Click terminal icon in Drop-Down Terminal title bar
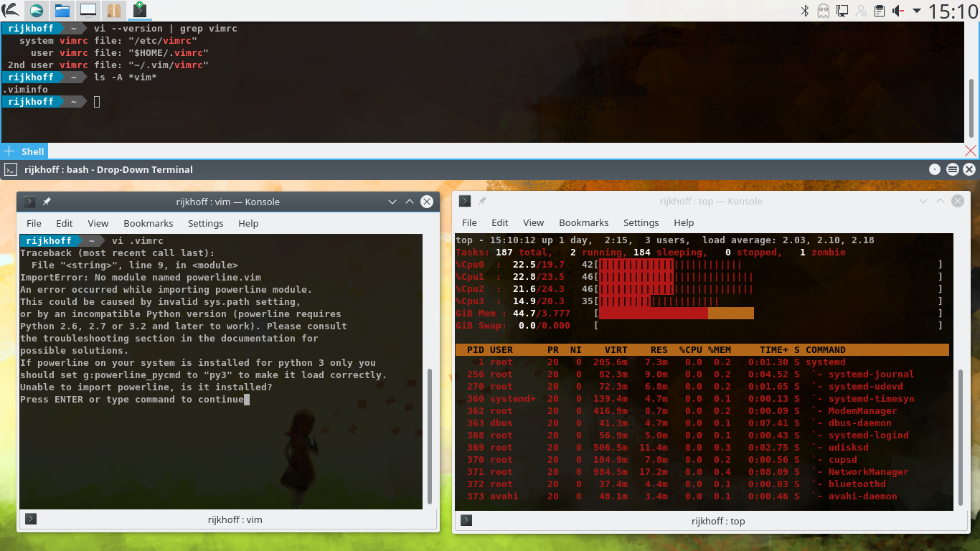 pyautogui.click(x=10, y=170)
